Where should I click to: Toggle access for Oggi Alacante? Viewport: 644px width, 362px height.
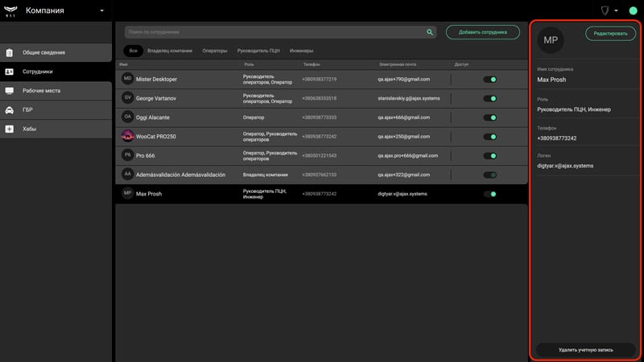490,117
